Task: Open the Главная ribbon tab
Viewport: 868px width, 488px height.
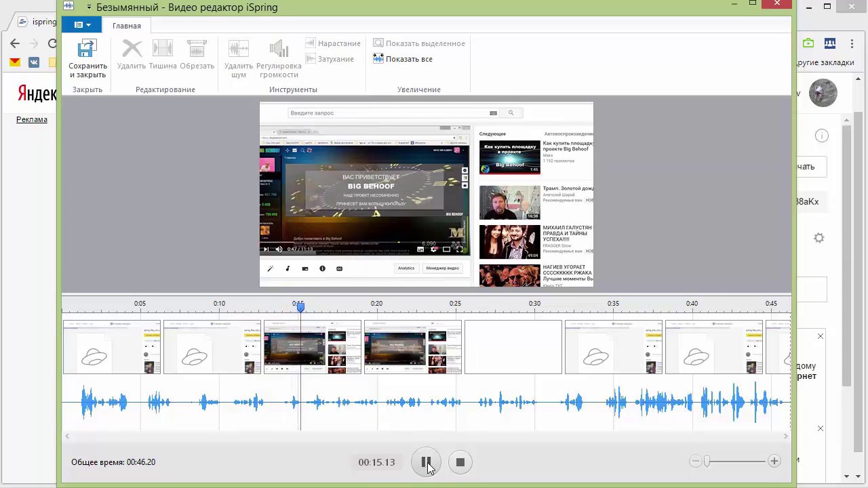Action: 127,26
